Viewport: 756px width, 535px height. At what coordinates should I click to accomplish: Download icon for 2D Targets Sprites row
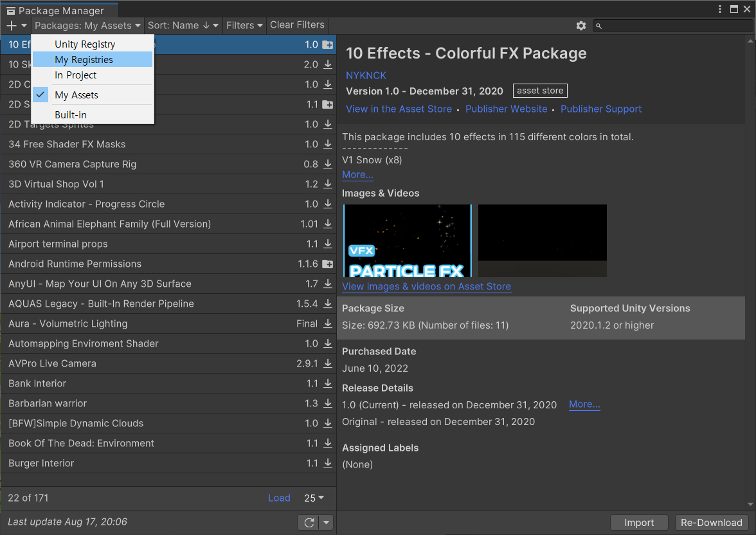[328, 124]
